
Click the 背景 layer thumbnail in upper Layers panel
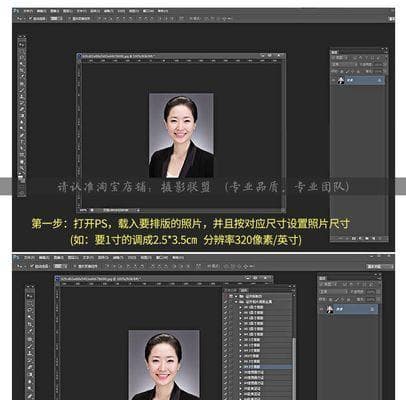point(341,80)
